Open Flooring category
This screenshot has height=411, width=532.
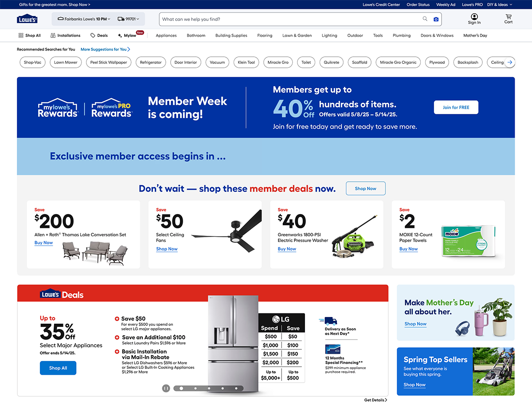click(265, 35)
